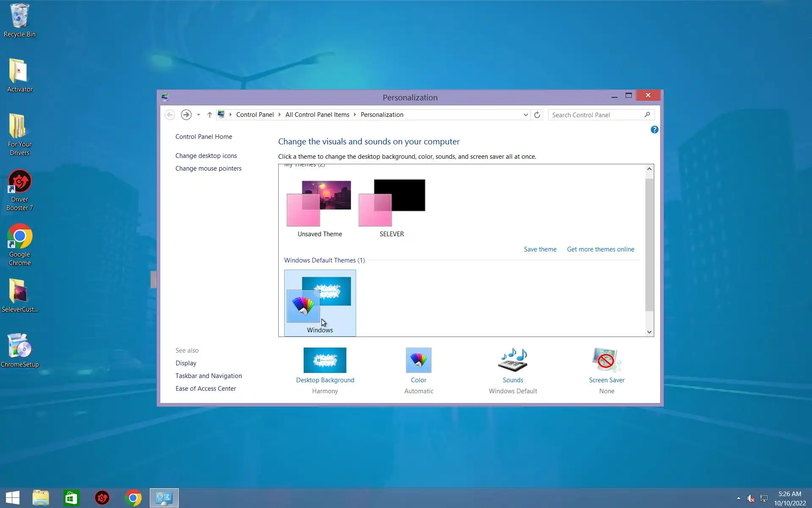Open File Explorer from the taskbar
Viewport: 812px width, 508px height.
click(x=41, y=498)
